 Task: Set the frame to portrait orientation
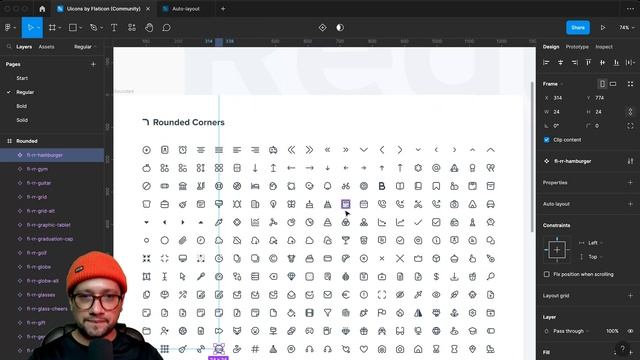(x=602, y=84)
